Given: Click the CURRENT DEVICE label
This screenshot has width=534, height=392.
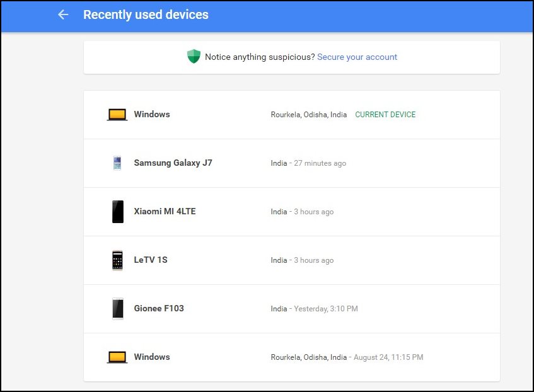Looking at the screenshot, I should tap(385, 115).
